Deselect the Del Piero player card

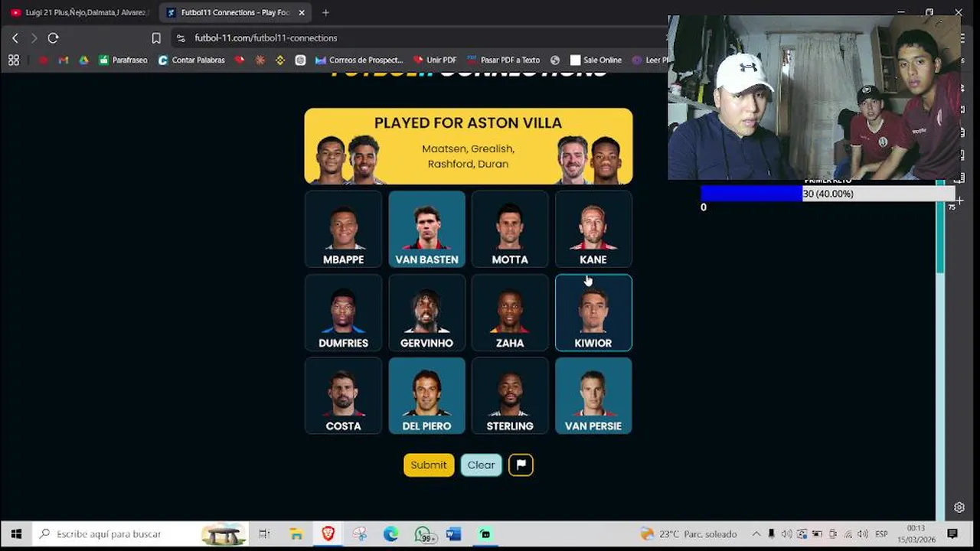click(426, 396)
